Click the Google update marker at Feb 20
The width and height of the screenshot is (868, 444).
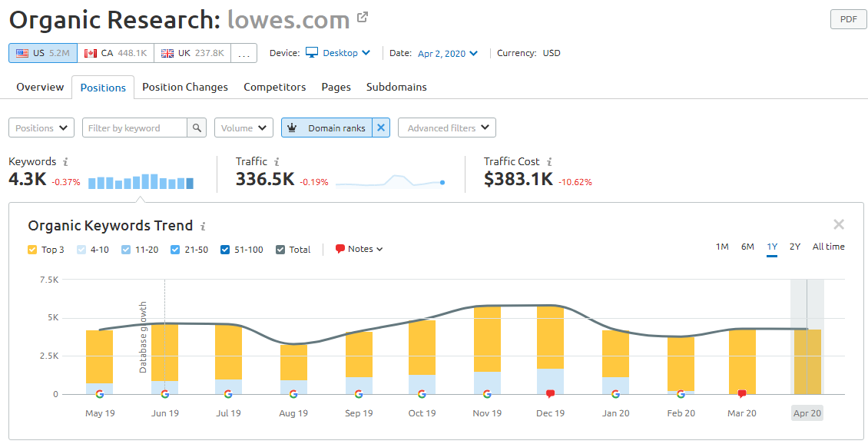681,394
